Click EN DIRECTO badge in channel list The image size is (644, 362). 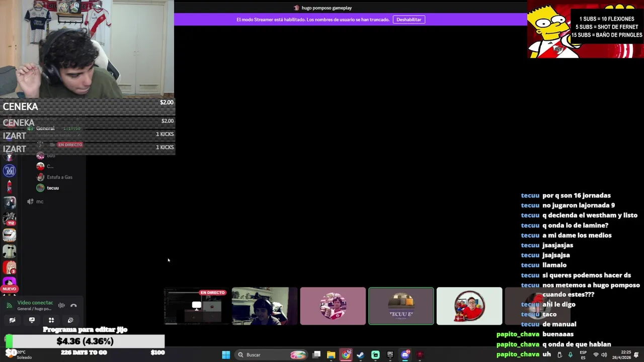pos(70,145)
